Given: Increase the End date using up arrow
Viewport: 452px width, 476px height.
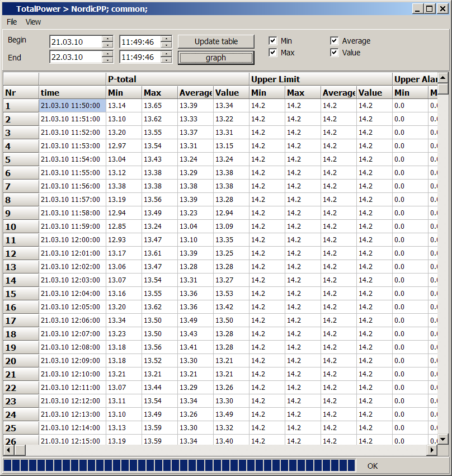Looking at the screenshot, I should [107, 54].
